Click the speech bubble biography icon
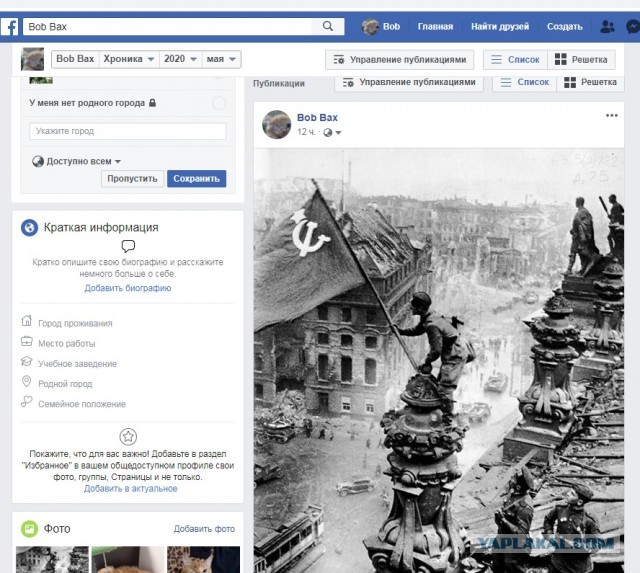This screenshot has width=640, height=573. point(128,246)
